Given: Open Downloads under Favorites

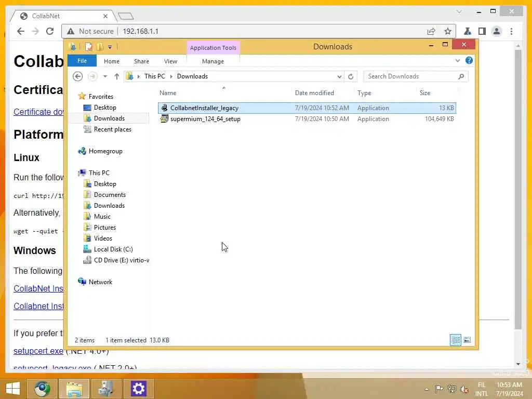Looking at the screenshot, I should coord(109,118).
